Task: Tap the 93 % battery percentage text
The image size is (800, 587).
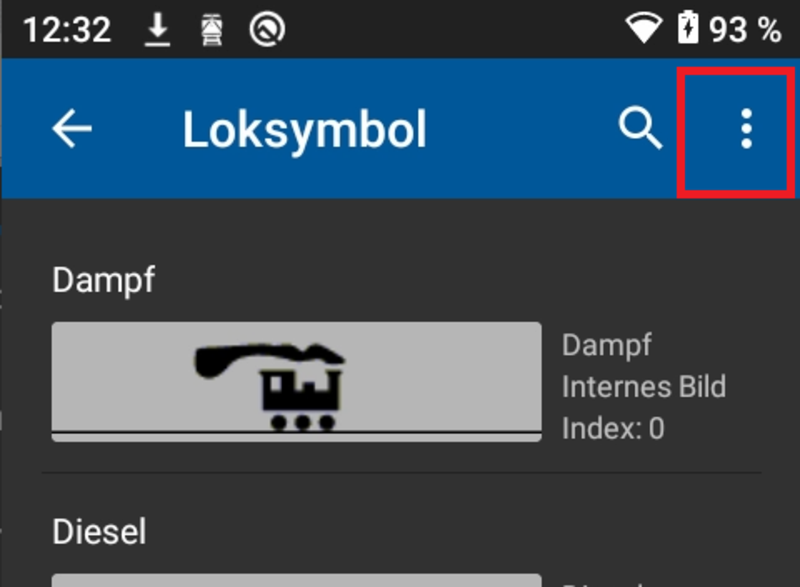Action: coord(745,29)
